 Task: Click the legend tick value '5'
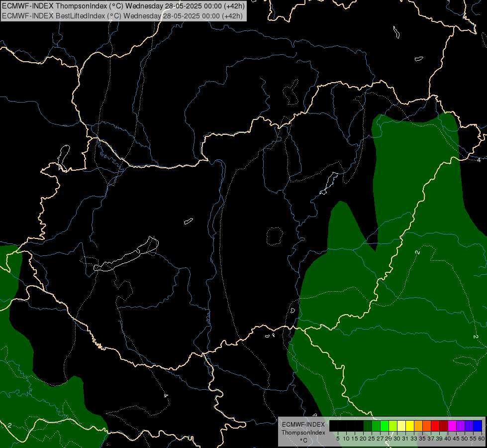coord(338,439)
